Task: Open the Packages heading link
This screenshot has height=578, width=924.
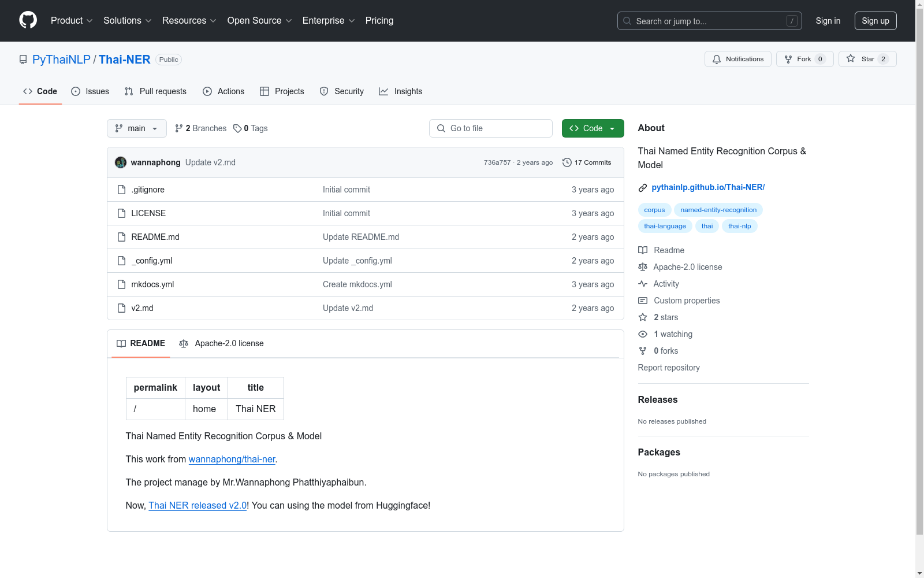Action: point(659,452)
